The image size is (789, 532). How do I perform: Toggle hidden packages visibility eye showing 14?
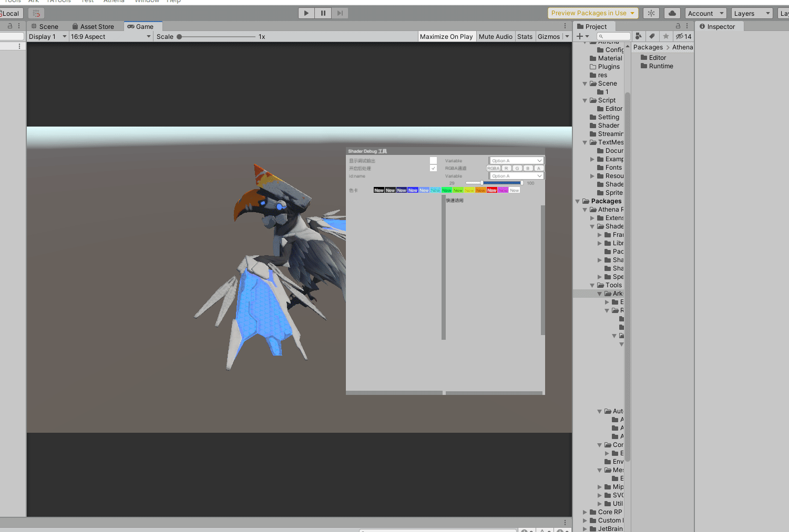tap(683, 36)
